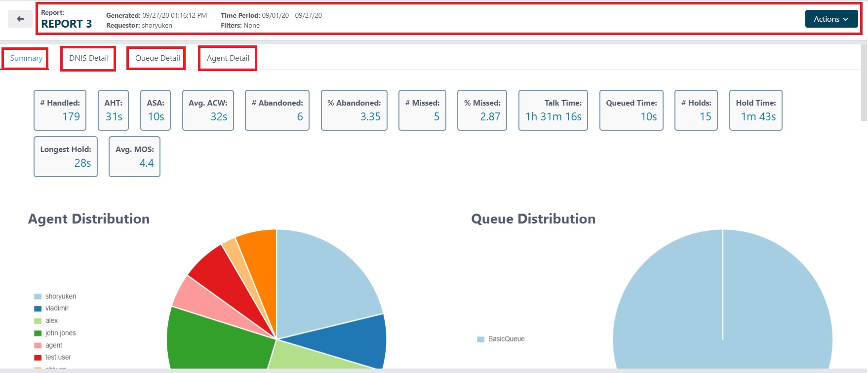Select the Queue Detail tab

[158, 58]
